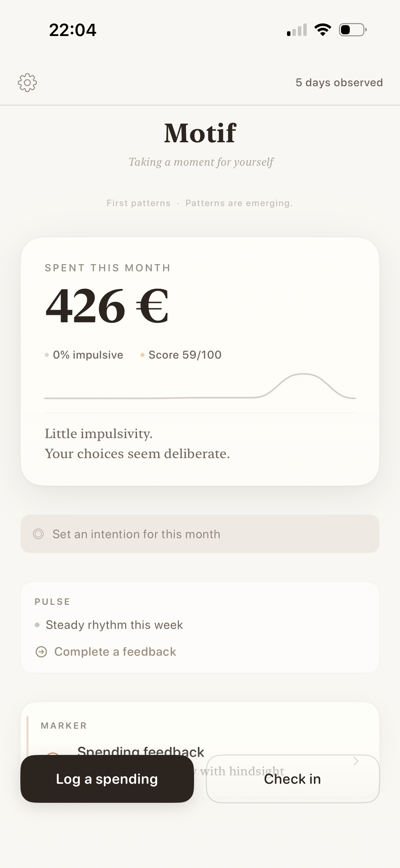
Task: Click the arrow icon beside "Complete a feedback"
Action: point(41,651)
